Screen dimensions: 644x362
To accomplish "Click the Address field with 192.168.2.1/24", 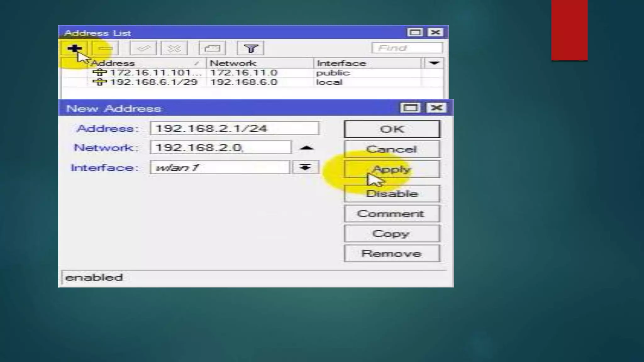I will pyautogui.click(x=234, y=129).
